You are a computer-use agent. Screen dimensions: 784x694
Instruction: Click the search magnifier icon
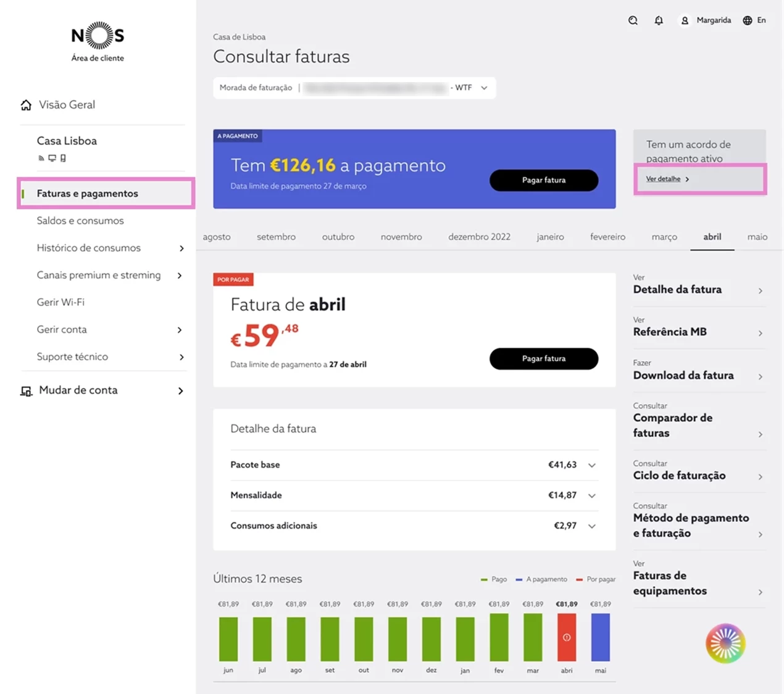(633, 20)
